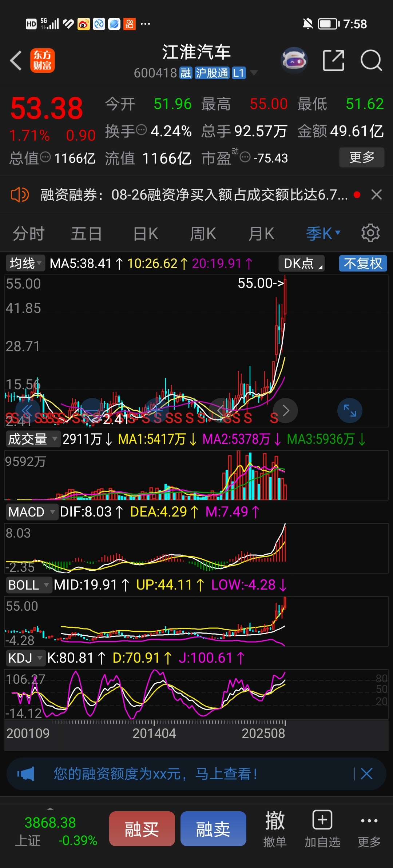Zoom in chart with plus button
The height and width of the screenshot is (868, 393).
coord(156,410)
